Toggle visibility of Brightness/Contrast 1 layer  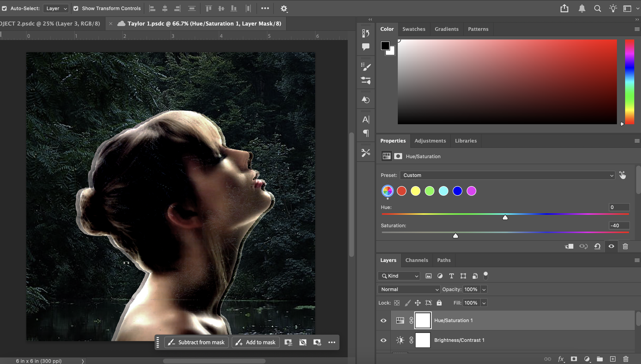coord(383,340)
